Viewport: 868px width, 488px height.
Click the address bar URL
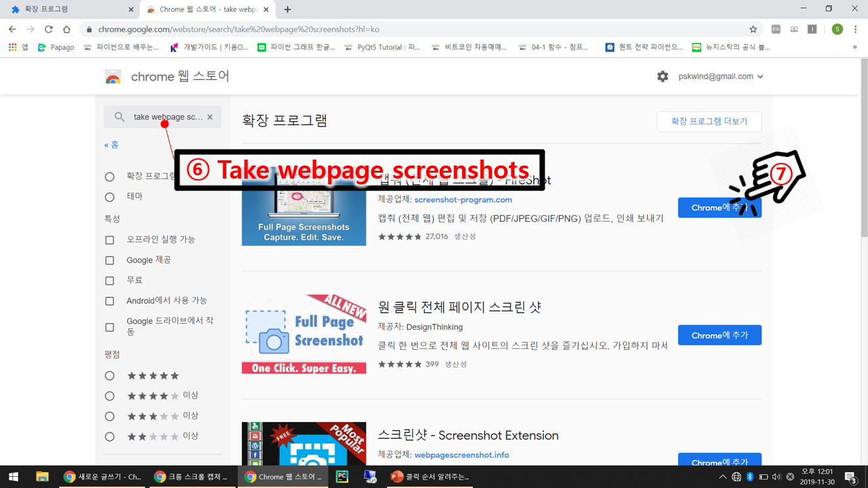(238, 29)
